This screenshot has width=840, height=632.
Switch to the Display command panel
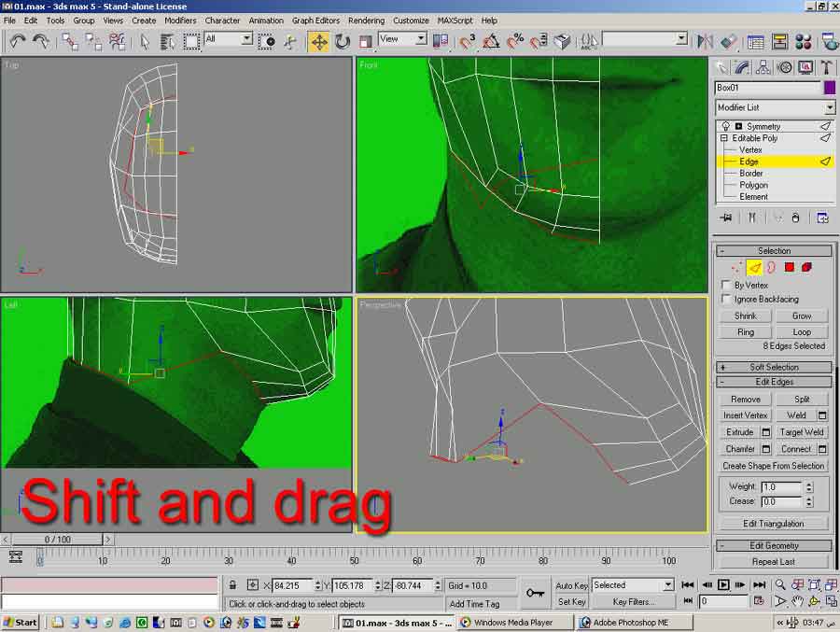tap(805, 67)
